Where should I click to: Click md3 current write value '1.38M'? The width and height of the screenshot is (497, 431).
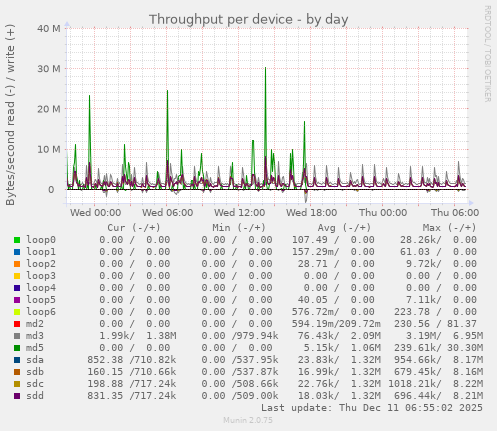(x=161, y=336)
